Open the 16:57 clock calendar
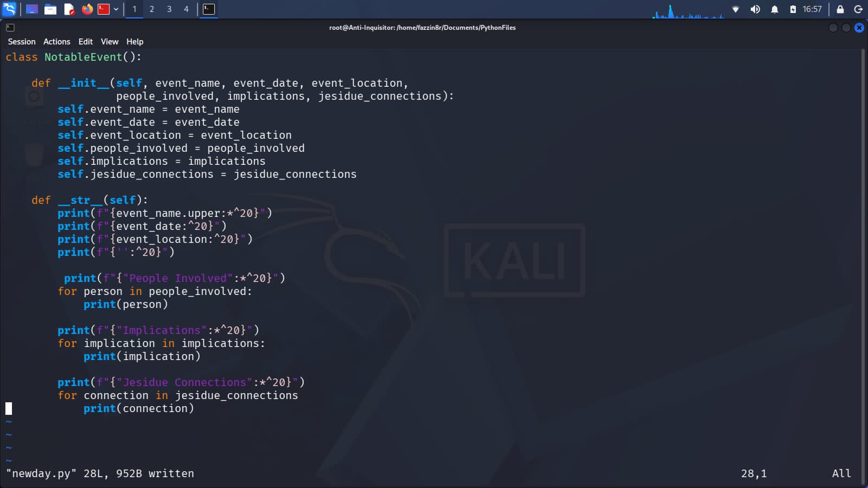 pyautogui.click(x=812, y=9)
